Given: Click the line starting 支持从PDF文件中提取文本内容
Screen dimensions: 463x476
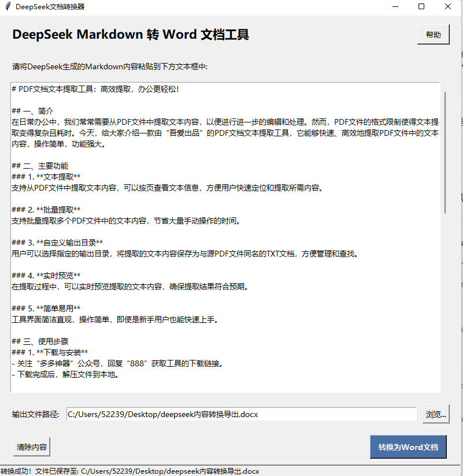Looking at the screenshot, I should pyautogui.click(x=168, y=188).
